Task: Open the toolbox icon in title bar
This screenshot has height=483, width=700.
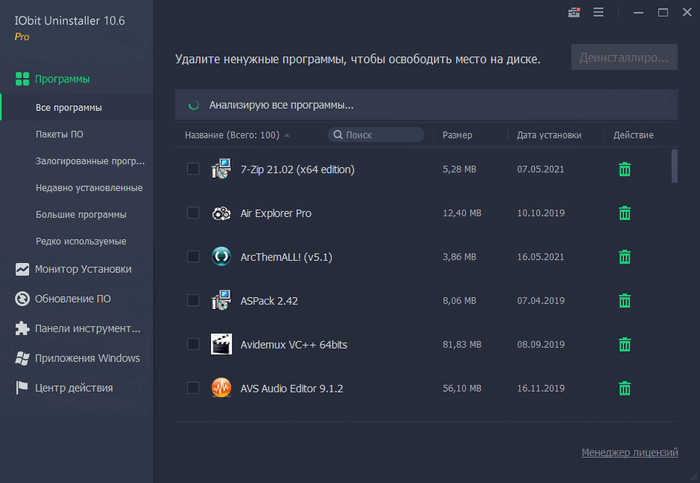Action: pos(574,13)
